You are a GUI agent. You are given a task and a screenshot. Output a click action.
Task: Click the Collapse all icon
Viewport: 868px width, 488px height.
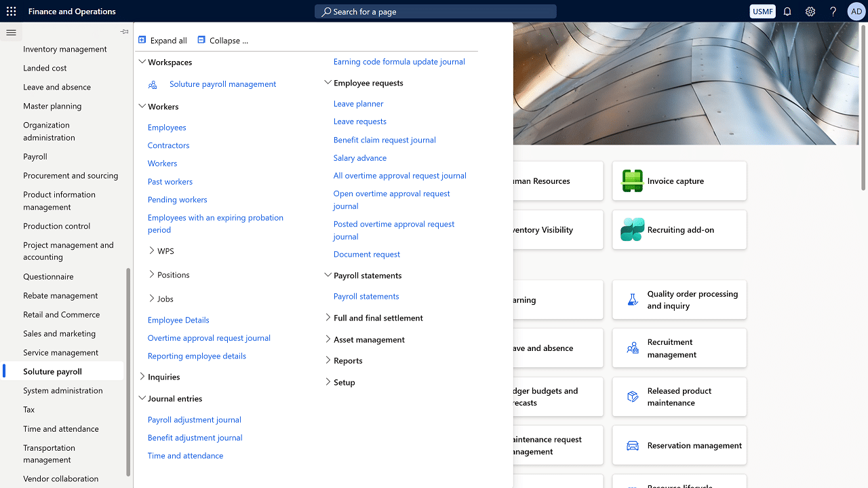coord(201,40)
